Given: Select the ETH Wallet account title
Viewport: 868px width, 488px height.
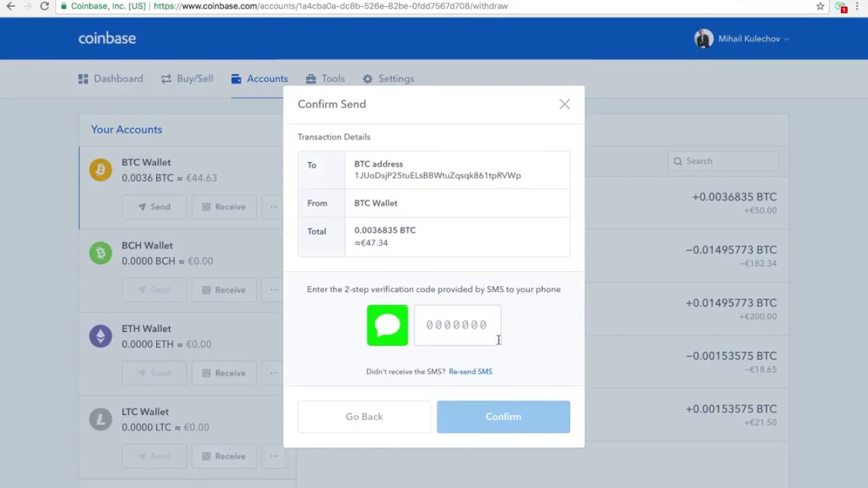Looking at the screenshot, I should (146, 329).
